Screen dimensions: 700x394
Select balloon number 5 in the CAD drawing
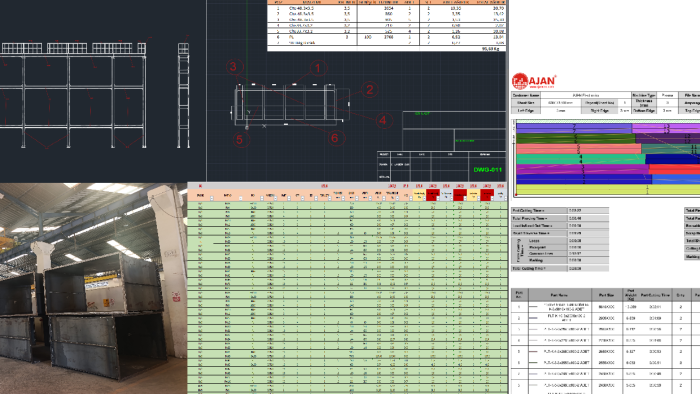coord(240,140)
